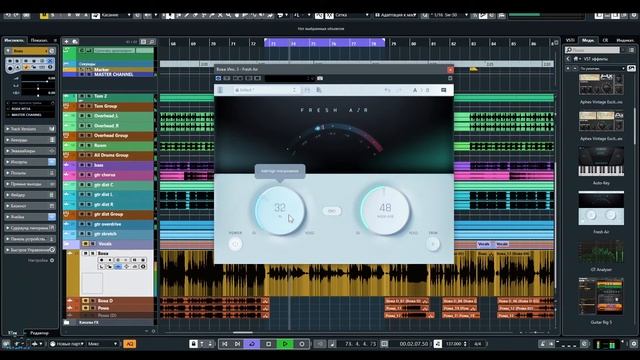Go back in the media rack browser

point(568,59)
